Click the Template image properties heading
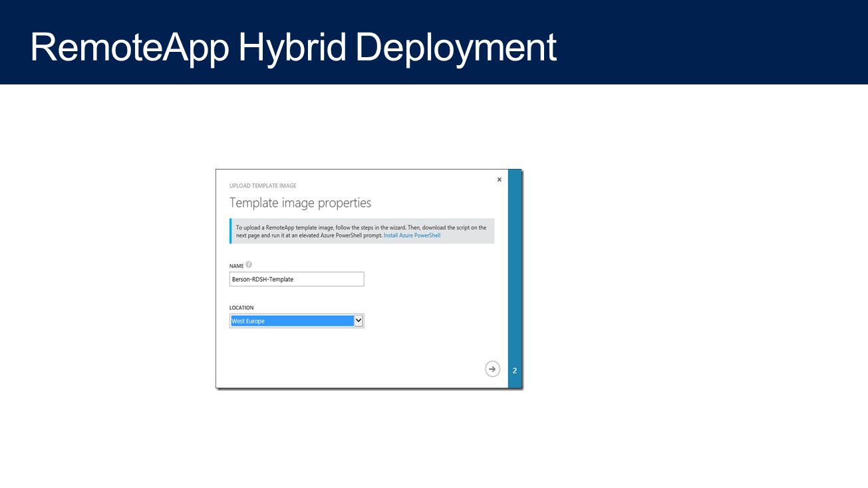Viewport: 868px width, 488px height. coord(301,203)
